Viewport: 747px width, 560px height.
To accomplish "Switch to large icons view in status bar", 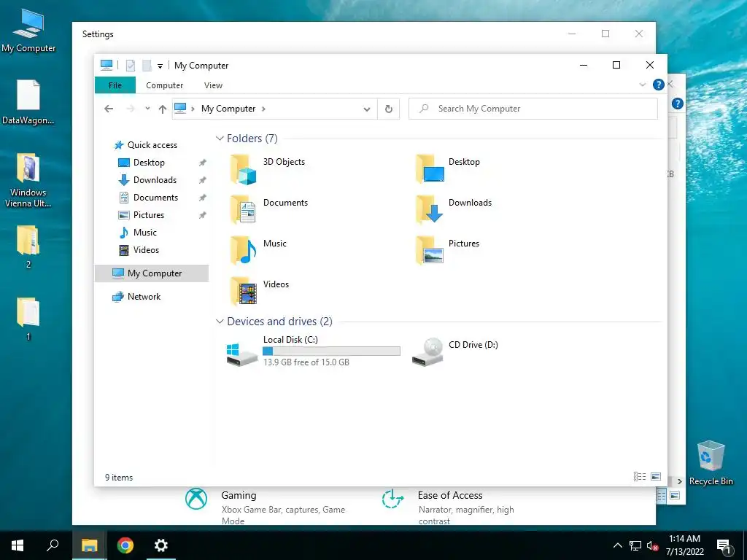I will tap(656, 477).
